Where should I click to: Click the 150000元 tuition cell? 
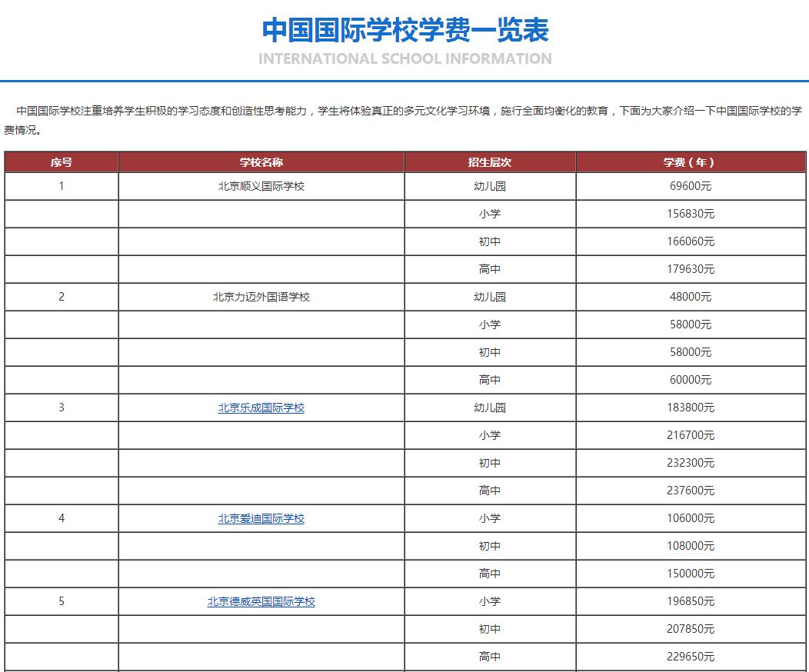coord(691,574)
